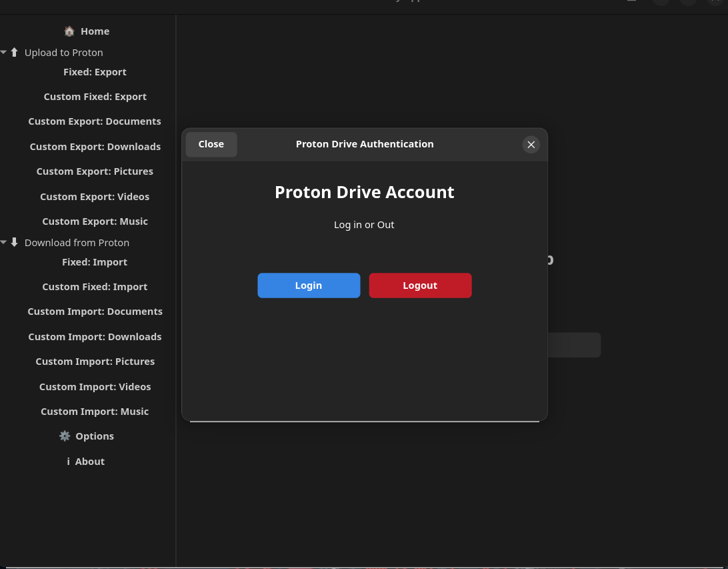The height and width of the screenshot is (569, 728).
Task: Select Custom Fixed: Export
Action: tap(95, 97)
